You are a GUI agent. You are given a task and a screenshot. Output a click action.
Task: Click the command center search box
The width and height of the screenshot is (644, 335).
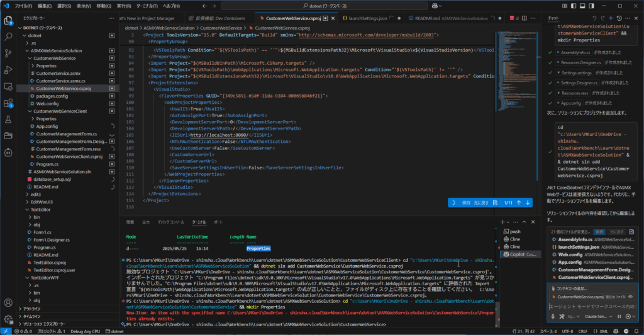(324, 6)
